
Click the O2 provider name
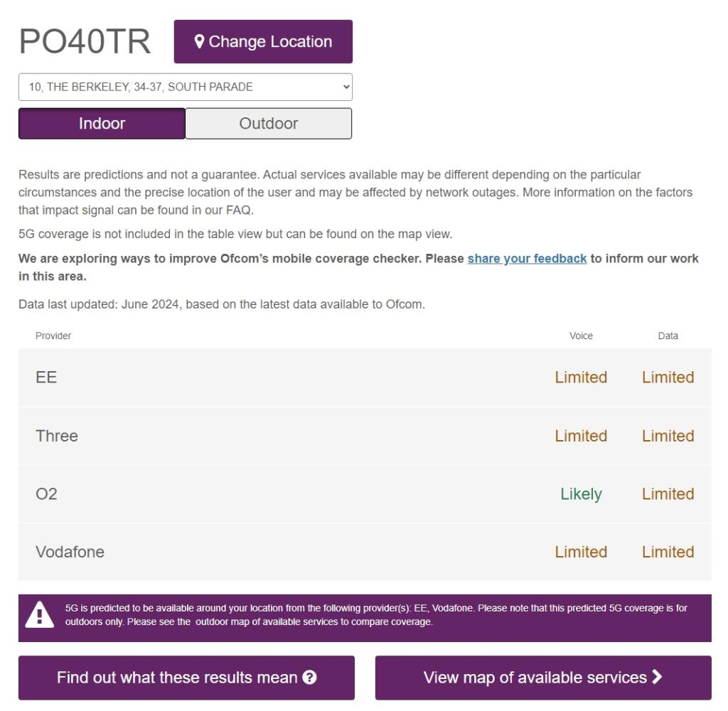coord(46,493)
